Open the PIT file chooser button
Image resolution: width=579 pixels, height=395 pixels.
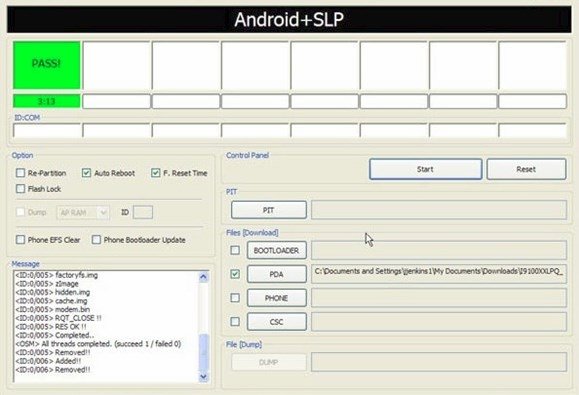[x=268, y=210]
